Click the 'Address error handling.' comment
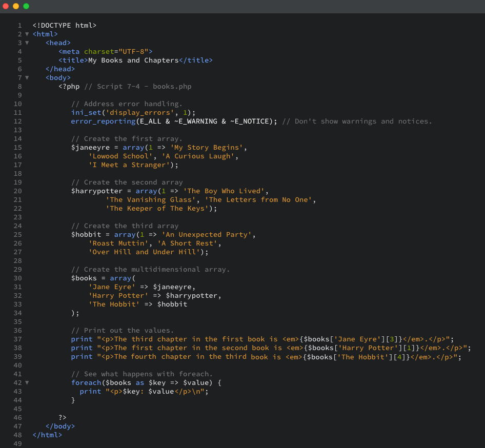Image resolution: width=485 pixels, height=448 pixels. [x=127, y=104]
